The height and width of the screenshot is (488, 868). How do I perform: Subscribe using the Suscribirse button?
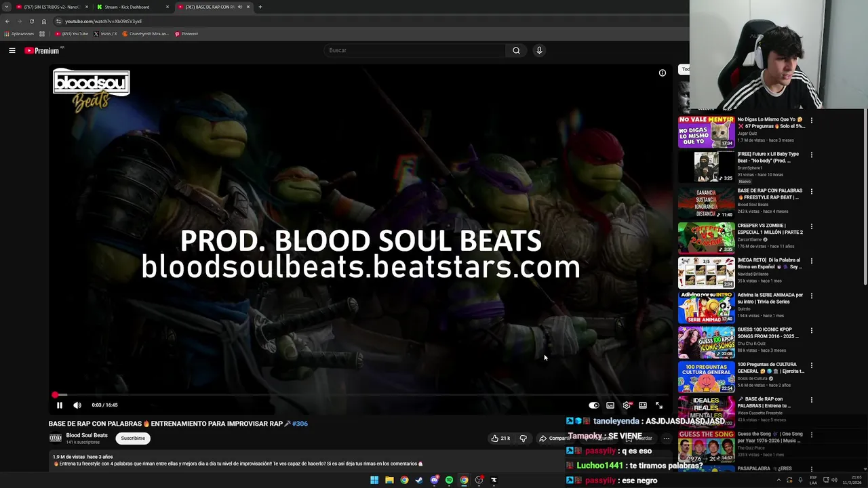click(133, 439)
